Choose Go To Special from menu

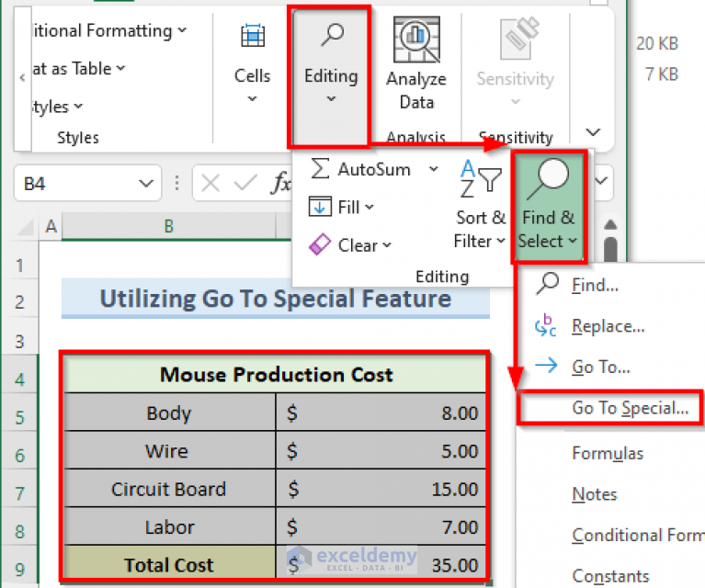click(630, 409)
